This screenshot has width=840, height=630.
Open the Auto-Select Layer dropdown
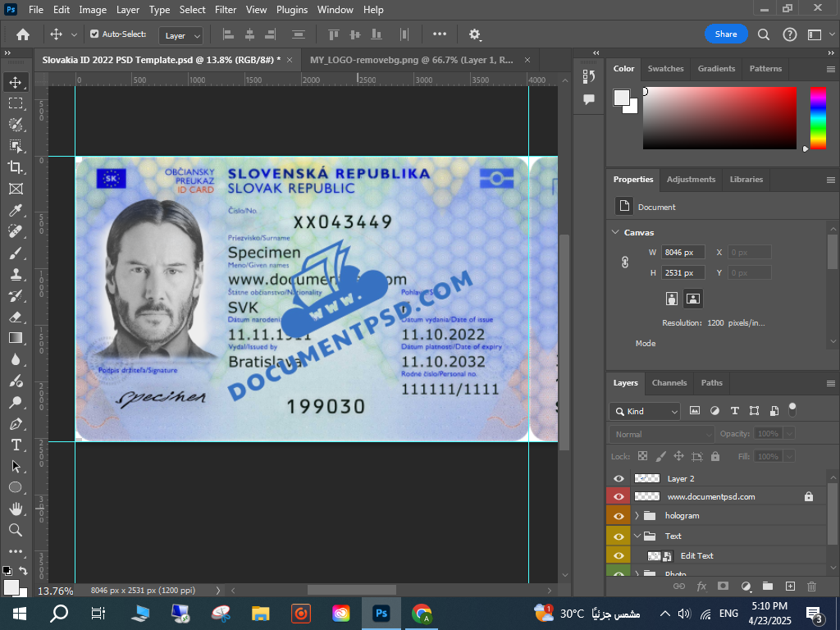point(180,35)
